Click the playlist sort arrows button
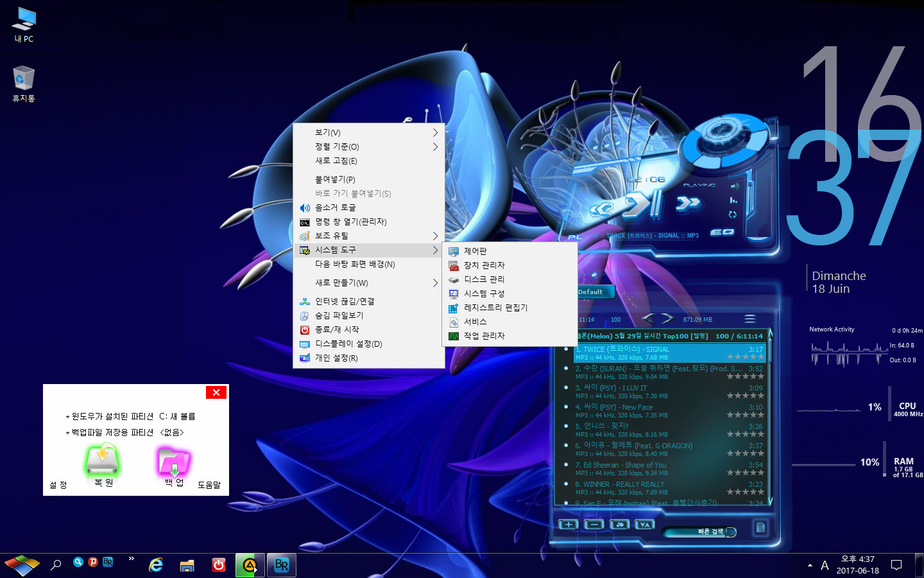The width and height of the screenshot is (924, 578). (645, 524)
